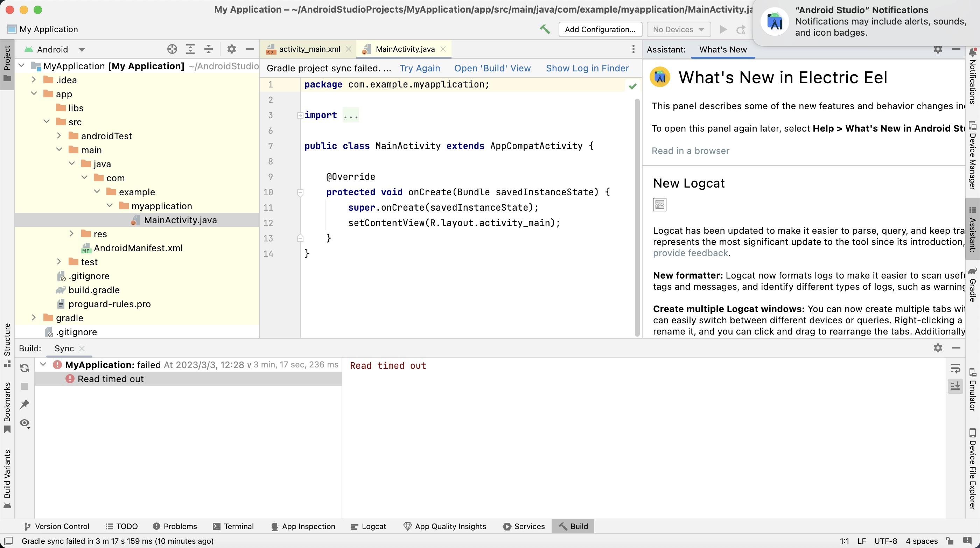Click the Collapse All icon in Project panel
The image size is (980, 548).
pos(209,49)
